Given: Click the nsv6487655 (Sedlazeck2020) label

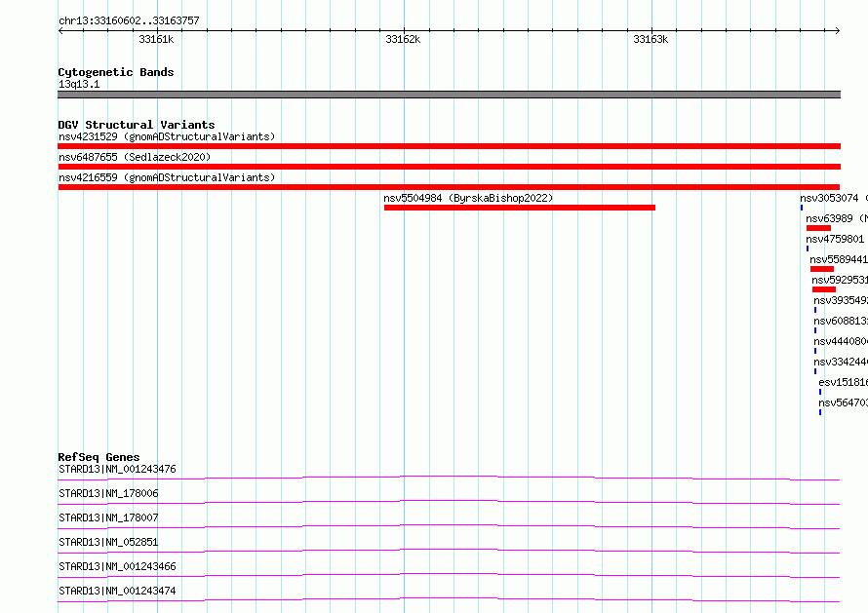Looking at the screenshot, I should (x=135, y=157).
